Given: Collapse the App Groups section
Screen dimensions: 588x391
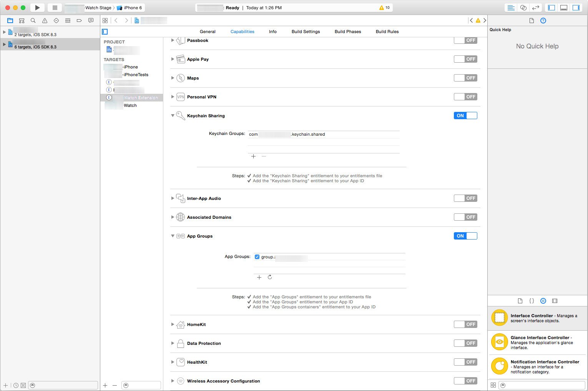Looking at the screenshot, I should [173, 236].
